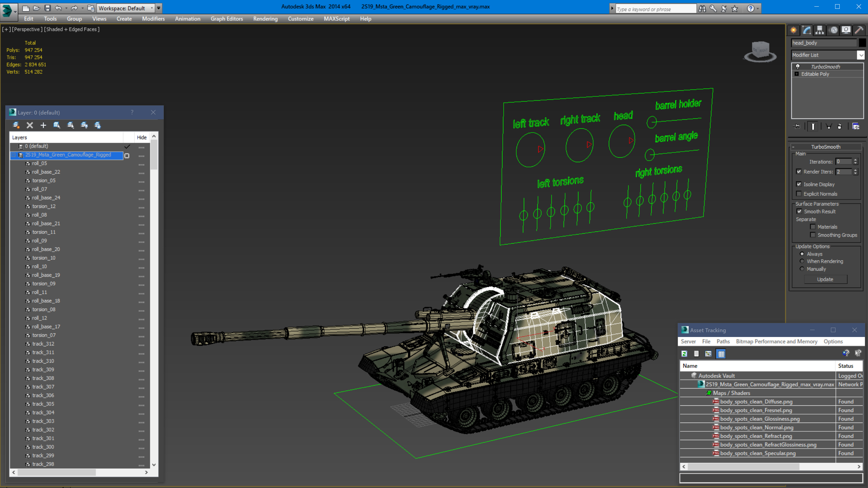Open the Modify command panel tab

(806, 30)
